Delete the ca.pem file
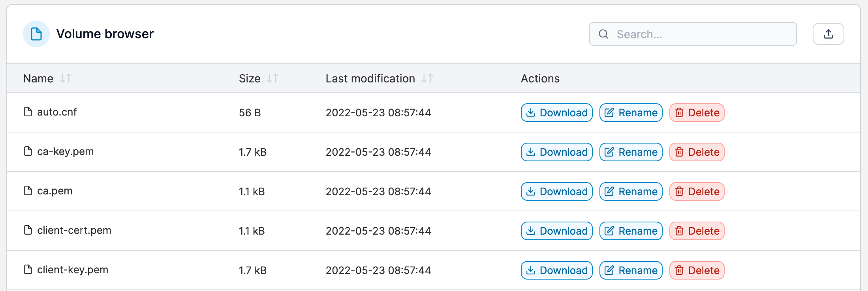The width and height of the screenshot is (868, 291). coord(697,191)
